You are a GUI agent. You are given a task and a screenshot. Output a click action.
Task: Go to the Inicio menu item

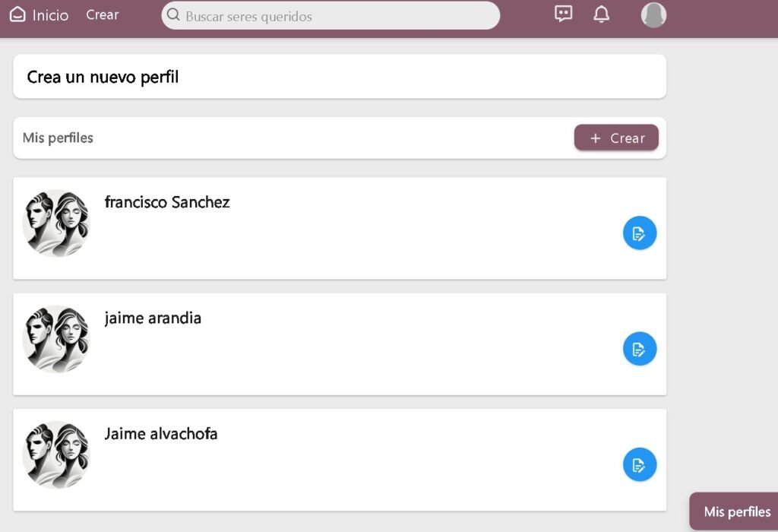click(x=50, y=15)
